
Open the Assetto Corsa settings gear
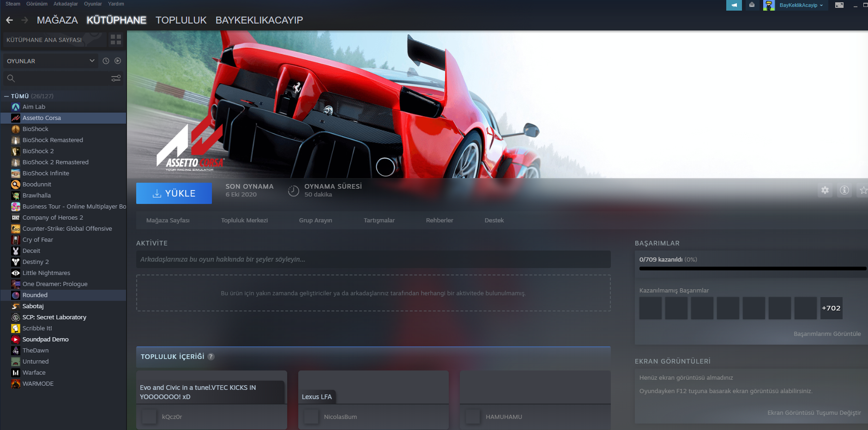[x=825, y=190]
